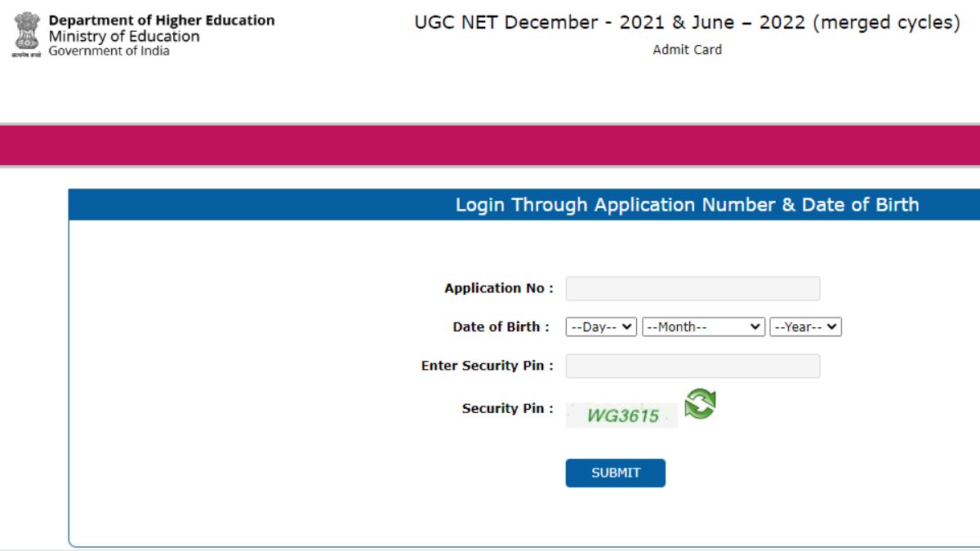
Task: Click the Application No input field
Action: (x=693, y=289)
